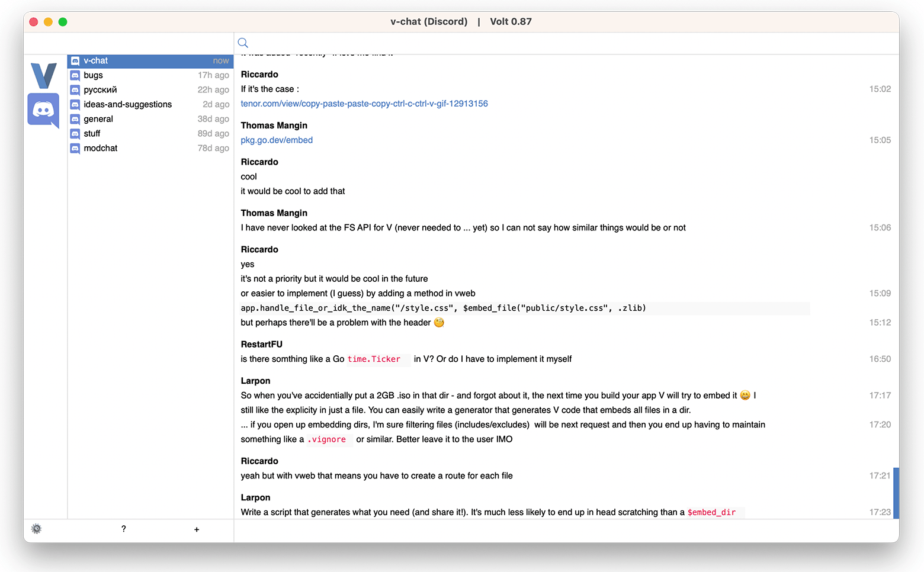Image resolution: width=924 pixels, height=572 pixels.
Task: Click the bugs channel icon
Action: 75,75
